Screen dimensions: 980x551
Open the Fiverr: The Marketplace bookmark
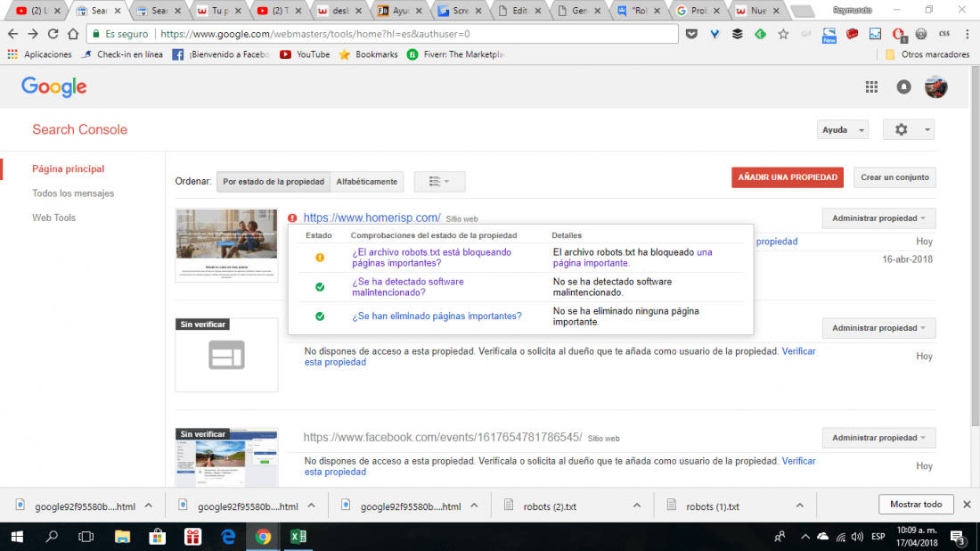[455, 54]
